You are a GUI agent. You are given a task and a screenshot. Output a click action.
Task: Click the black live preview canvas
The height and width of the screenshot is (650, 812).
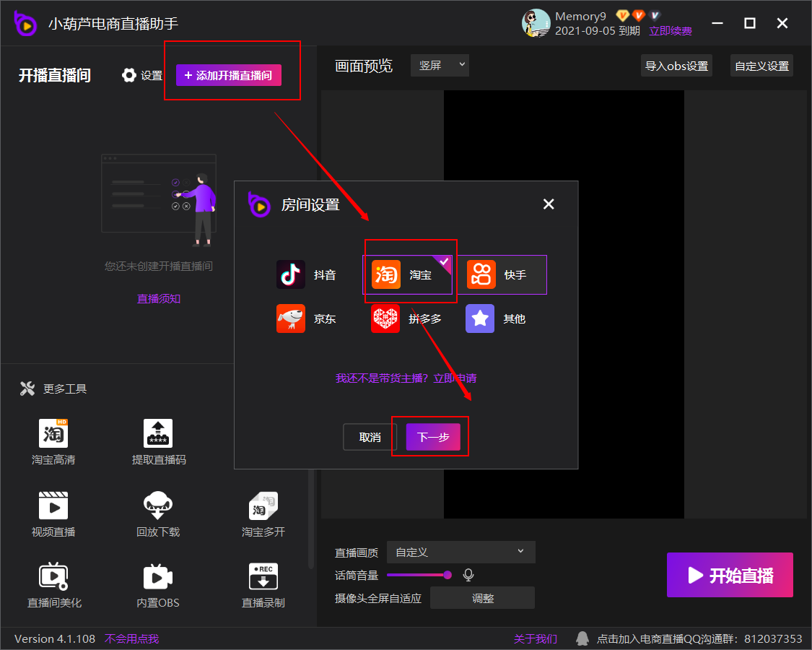564,304
